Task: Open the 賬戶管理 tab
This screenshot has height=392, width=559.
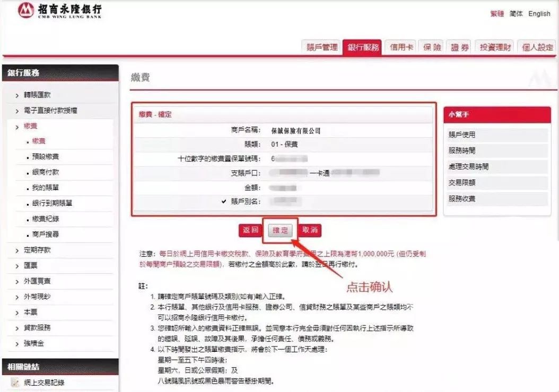Action: coord(321,47)
